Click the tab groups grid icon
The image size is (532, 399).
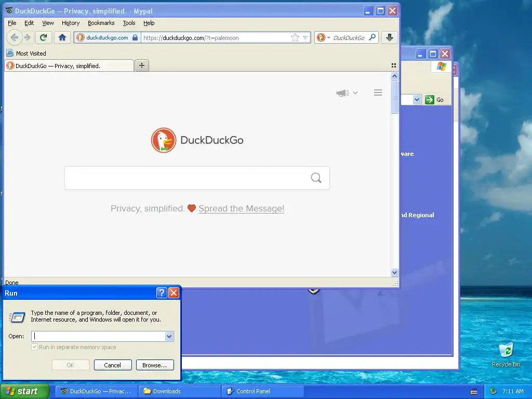click(x=394, y=65)
